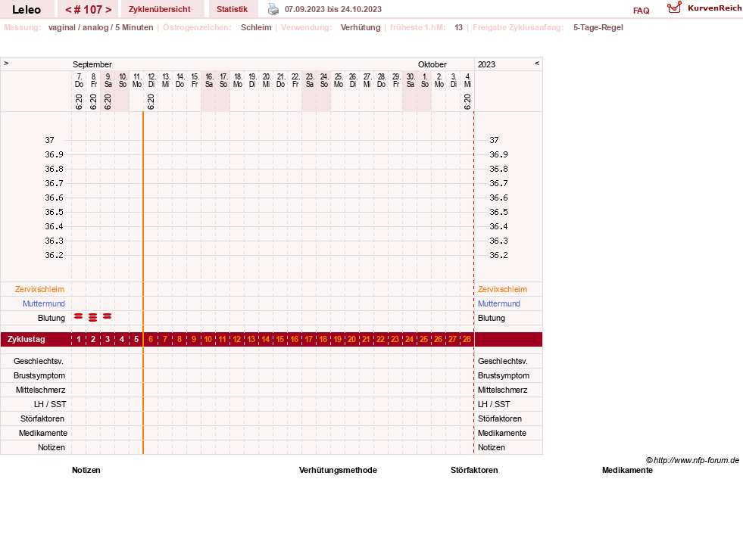Select Zyklustag 1 in the cycle bar
Viewport: 743px width, 560px height.
coord(79,340)
